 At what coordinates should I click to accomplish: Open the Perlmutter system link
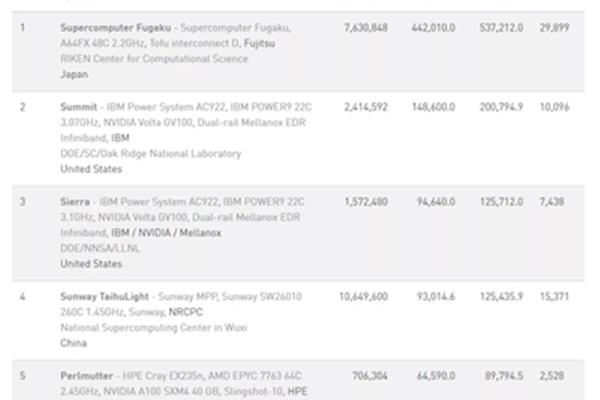coord(86,375)
